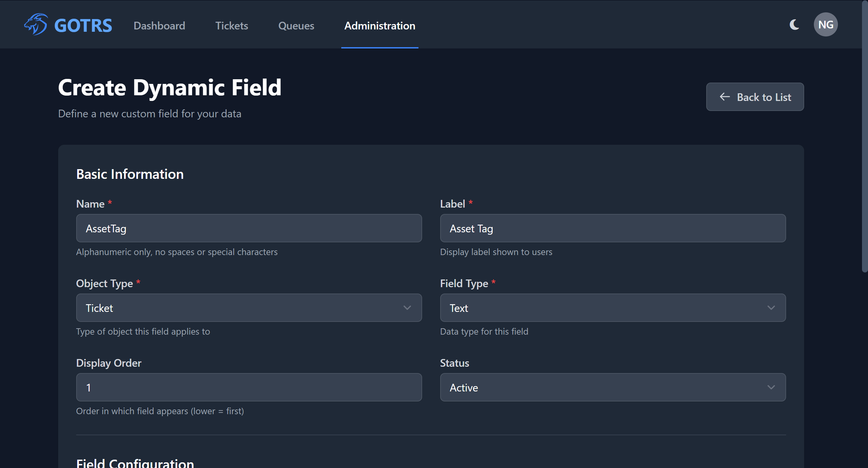Open the NG user avatar menu
Viewport: 868px width, 468px height.
pyautogui.click(x=826, y=24)
